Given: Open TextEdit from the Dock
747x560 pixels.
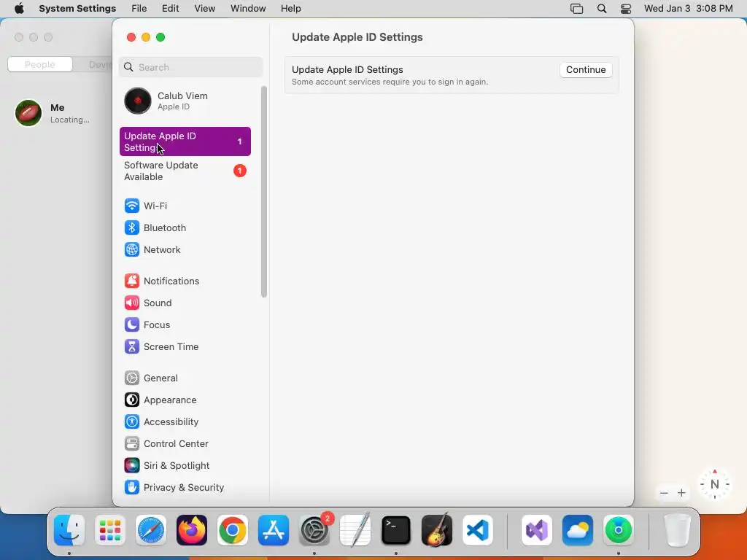Looking at the screenshot, I should coord(355,530).
